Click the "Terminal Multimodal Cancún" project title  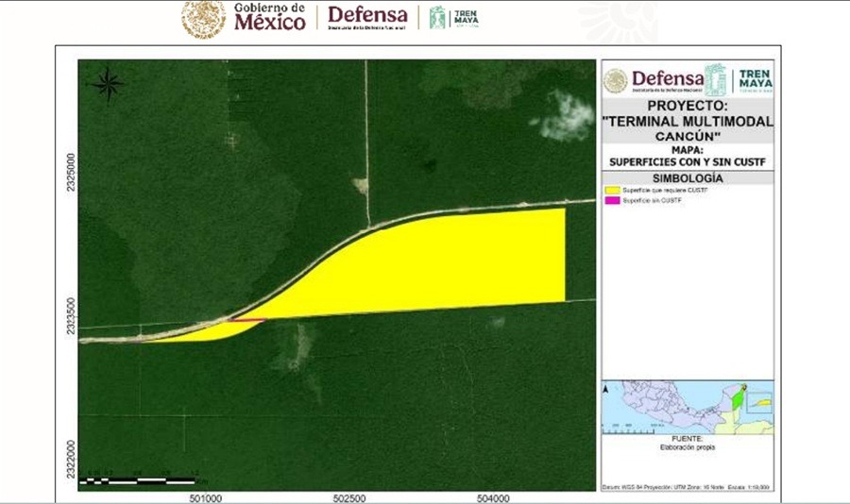tap(687, 121)
